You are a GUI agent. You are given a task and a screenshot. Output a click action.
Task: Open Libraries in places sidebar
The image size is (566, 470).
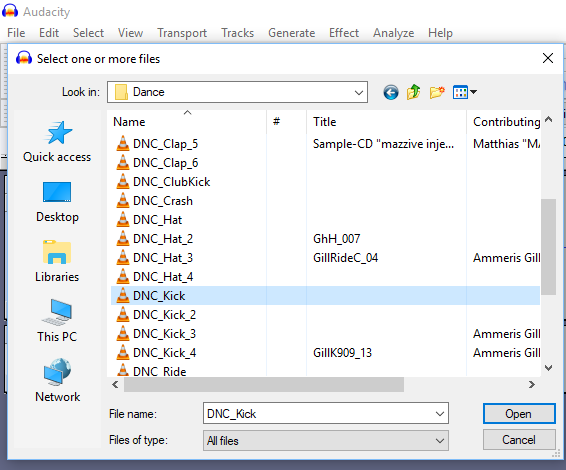(x=57, y=262)
